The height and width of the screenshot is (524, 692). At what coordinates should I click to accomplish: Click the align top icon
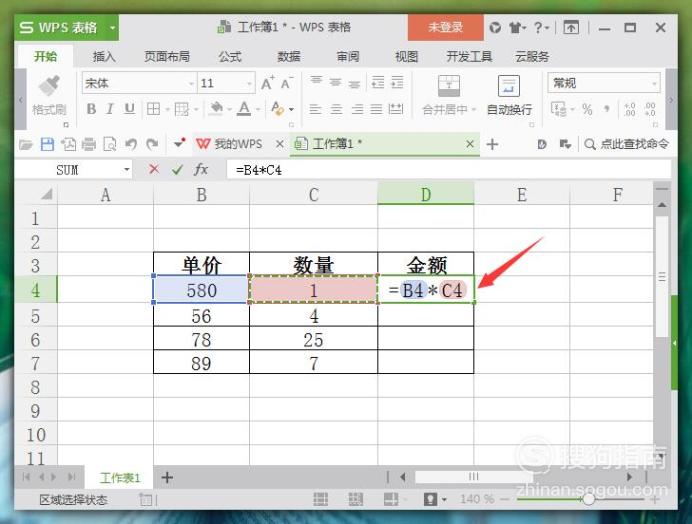316,82
